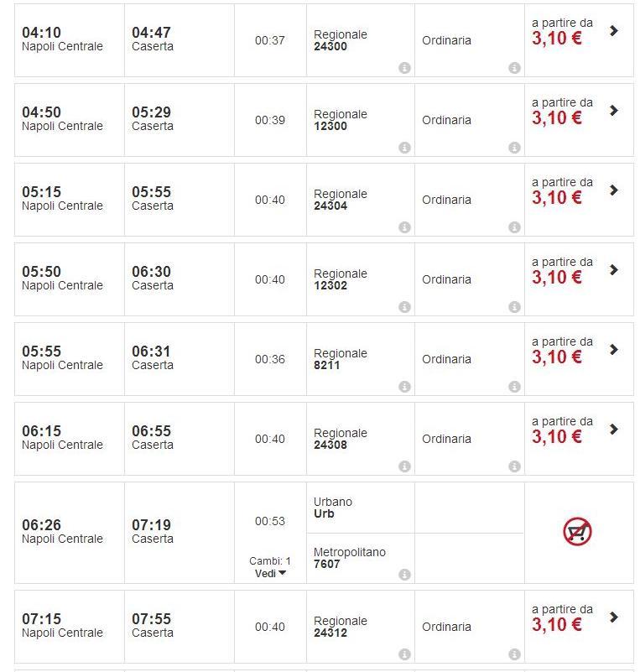This screenshot has height=672, width=640.
Task: Open info icon beside Regionale 12300
Action: [x=404, y=148]
